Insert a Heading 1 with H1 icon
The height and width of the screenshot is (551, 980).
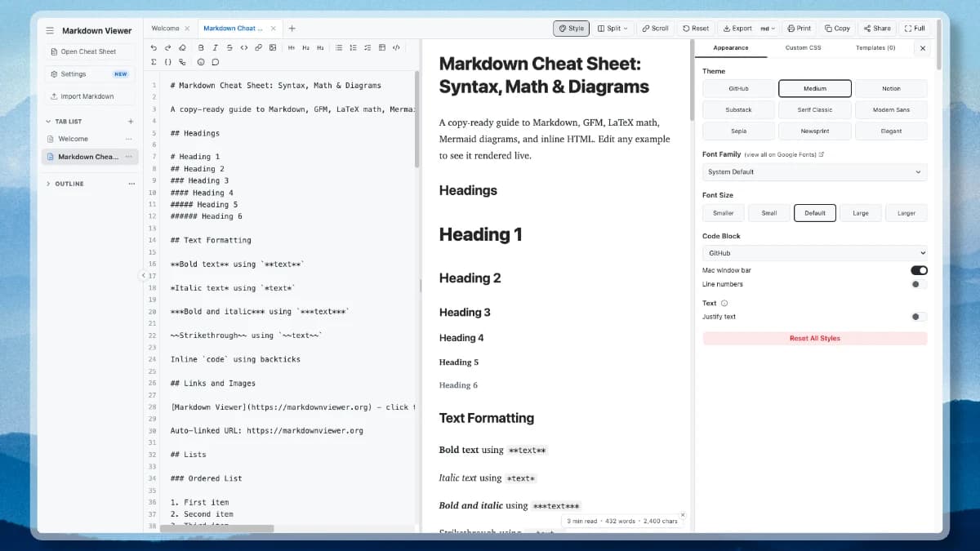coord(292,47)
